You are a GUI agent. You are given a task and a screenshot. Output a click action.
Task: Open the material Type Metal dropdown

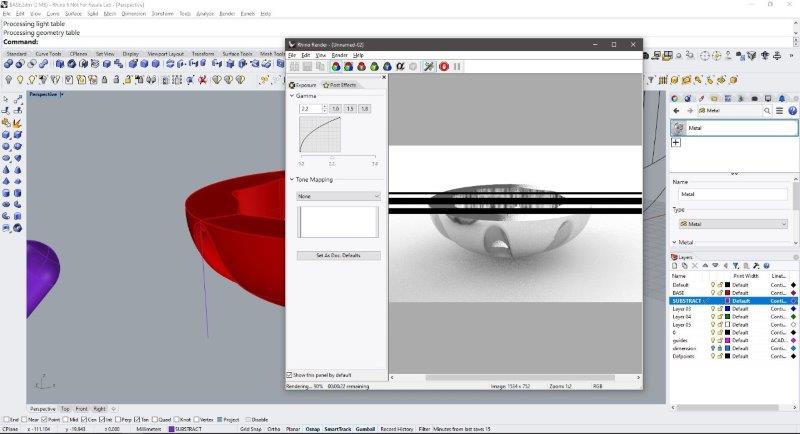[x=734, y=224]
